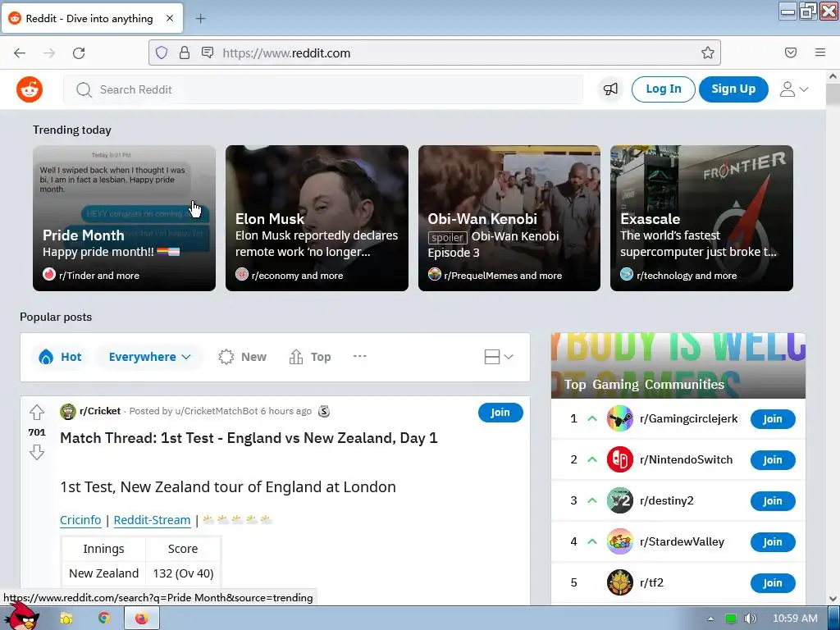Click the r/StardewValley community icon

(620, 541)
